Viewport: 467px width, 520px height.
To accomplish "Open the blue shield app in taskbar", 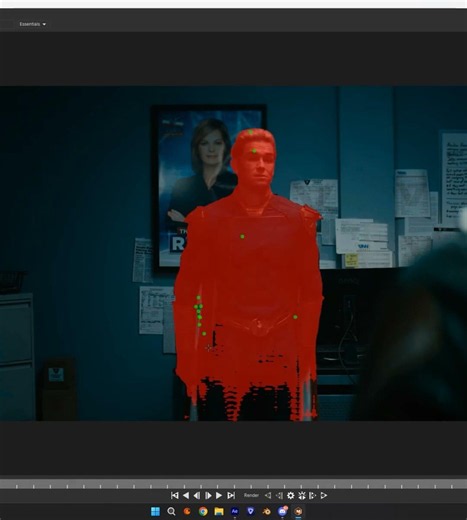I will coord(250,511).
